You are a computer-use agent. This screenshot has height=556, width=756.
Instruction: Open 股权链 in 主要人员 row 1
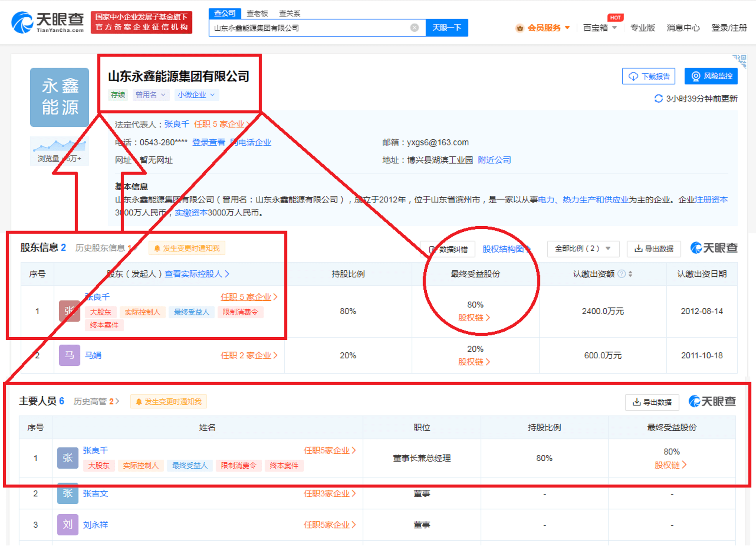point(670,465)
